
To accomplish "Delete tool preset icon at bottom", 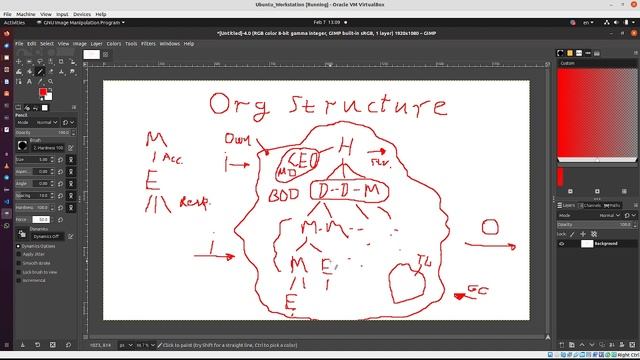I will (x=53, y=345).
